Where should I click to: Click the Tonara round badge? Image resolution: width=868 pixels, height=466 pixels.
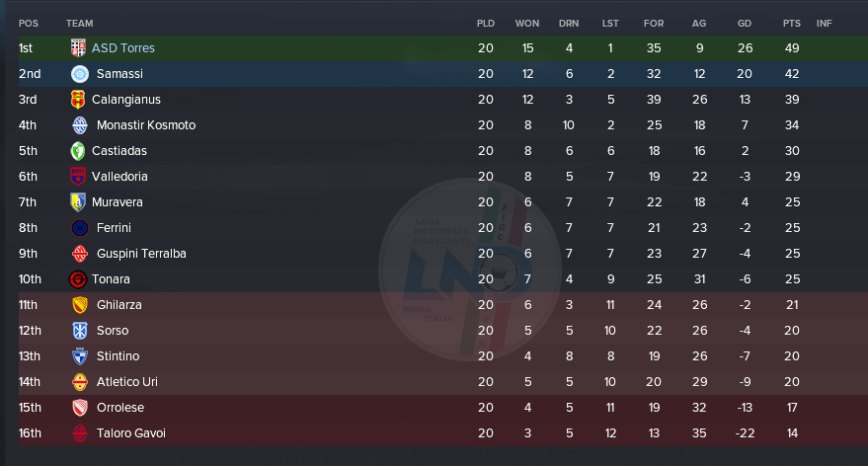click(x=78, y=279)
